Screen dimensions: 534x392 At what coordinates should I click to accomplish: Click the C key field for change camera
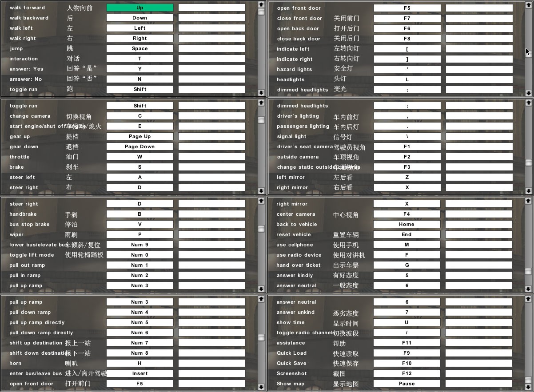140,116
